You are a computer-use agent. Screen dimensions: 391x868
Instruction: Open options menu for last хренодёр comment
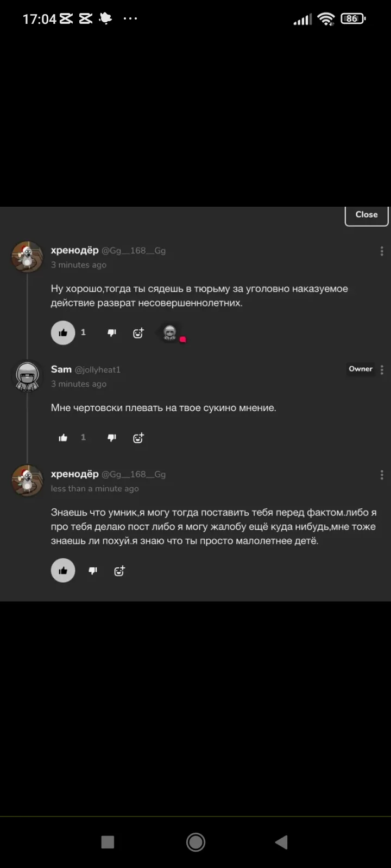[x=382, y=475]
